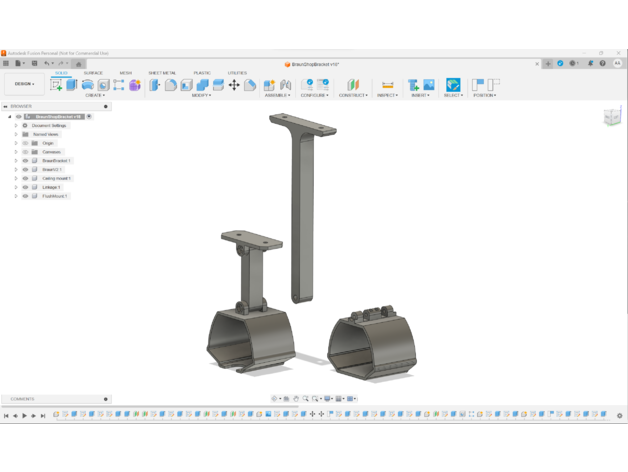
Task: Open the CONSTRUCT dropdown menu
Action: pos(352,96)
